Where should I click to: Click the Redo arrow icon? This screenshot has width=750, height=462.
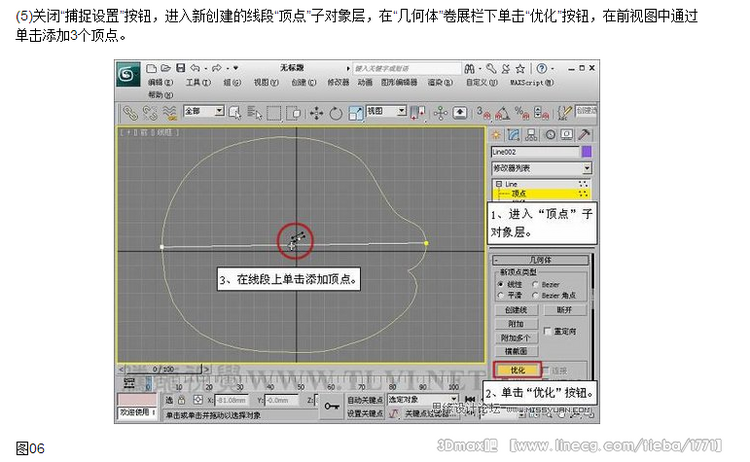point(217,68)
